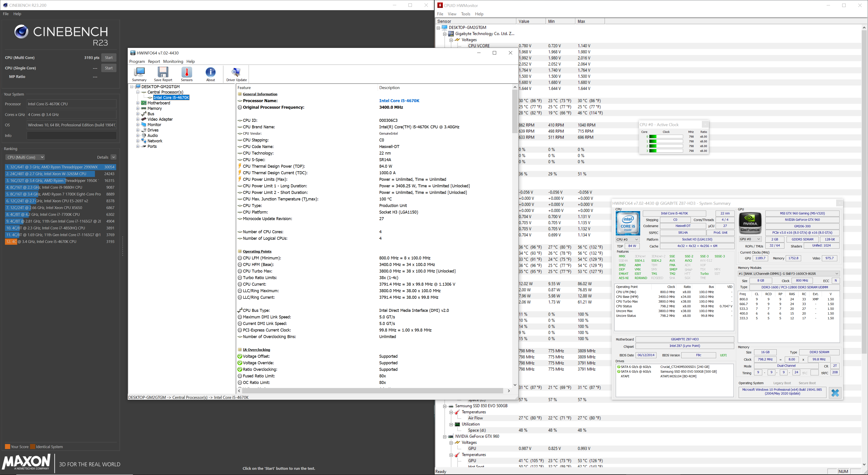Start the CPU Single Core test
This screenshot has width=868, height=475.
click(x=108, y=68)
